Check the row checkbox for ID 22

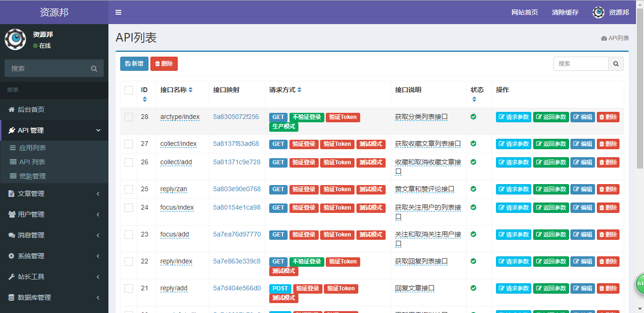(129, 262)
